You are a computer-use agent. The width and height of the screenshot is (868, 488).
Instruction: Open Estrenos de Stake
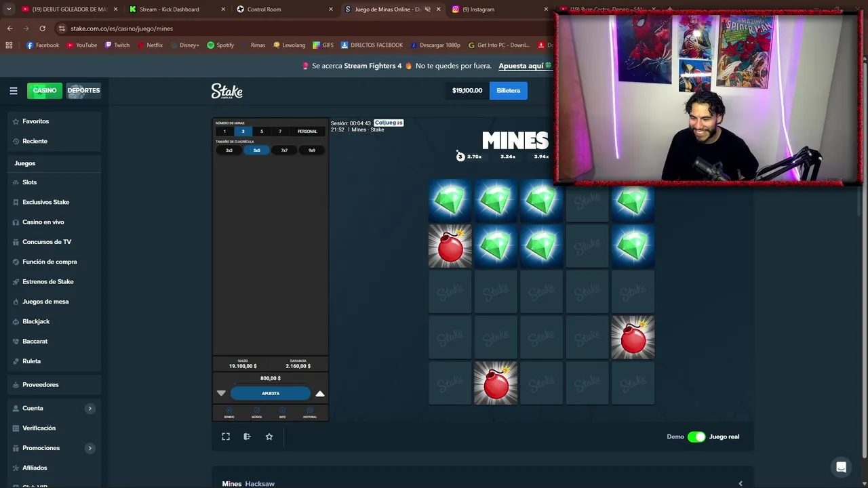coord(47,281)
